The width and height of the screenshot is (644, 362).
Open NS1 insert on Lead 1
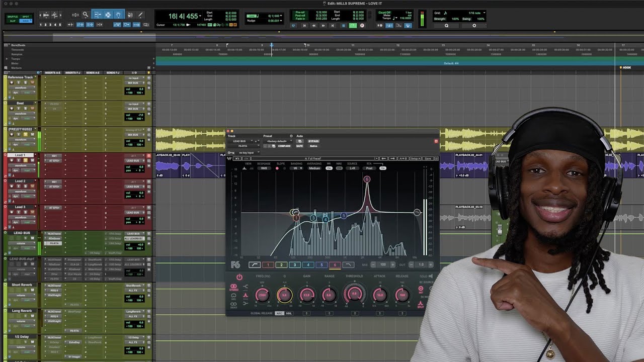coord(54,156)
